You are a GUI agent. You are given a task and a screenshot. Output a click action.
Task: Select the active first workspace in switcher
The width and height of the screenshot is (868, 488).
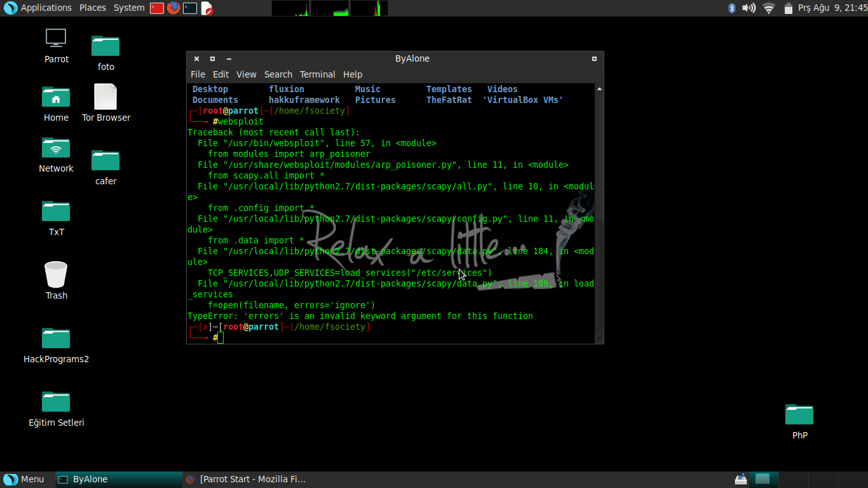[763, 479]
